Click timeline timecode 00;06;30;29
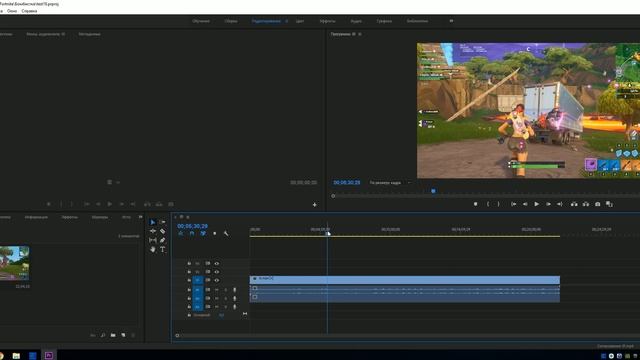The image size is (640, 360). pyautogui.click(x=192, y=226)
